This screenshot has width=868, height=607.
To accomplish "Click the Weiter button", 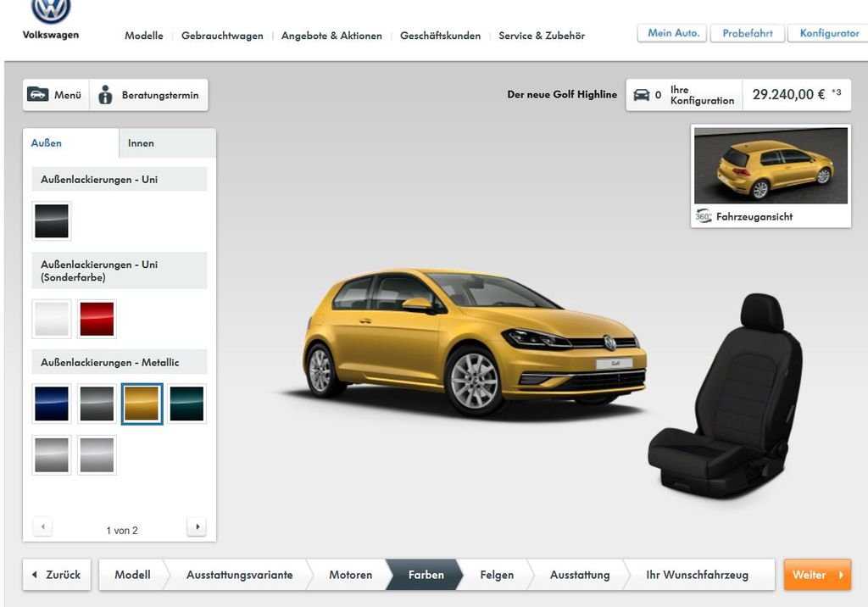I will coord(817,575).
